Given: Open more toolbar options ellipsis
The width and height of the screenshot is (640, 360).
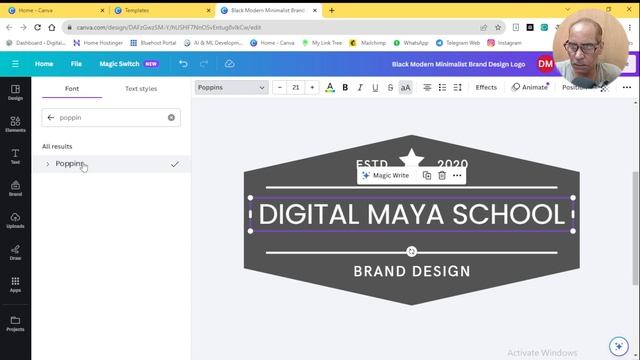Looking at the screenshot, I should (627, 87).
